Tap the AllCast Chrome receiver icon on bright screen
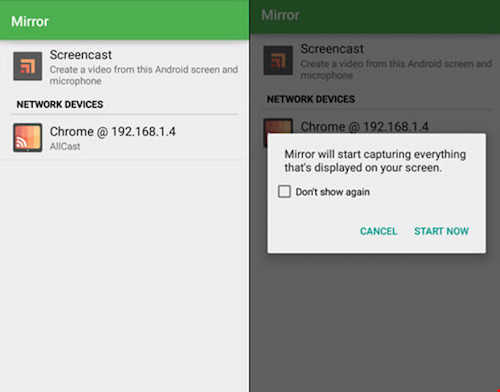500x392 pixels. (x=28, y=137)
